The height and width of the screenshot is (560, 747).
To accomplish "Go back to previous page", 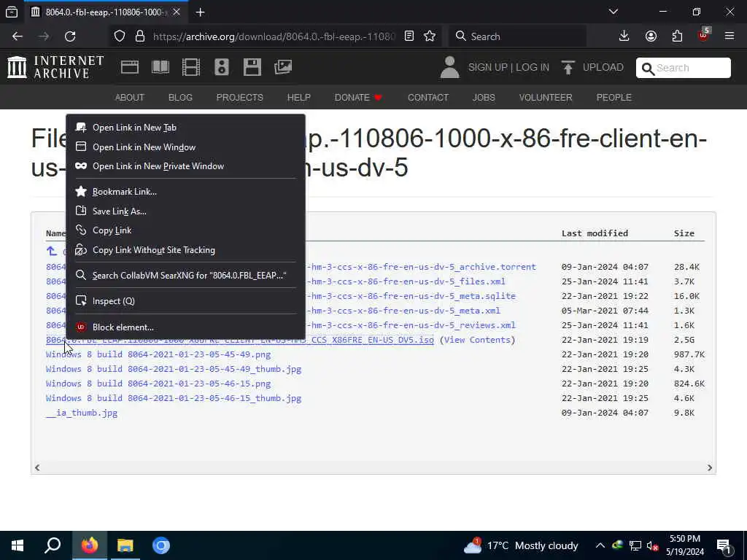I will 18,36.
